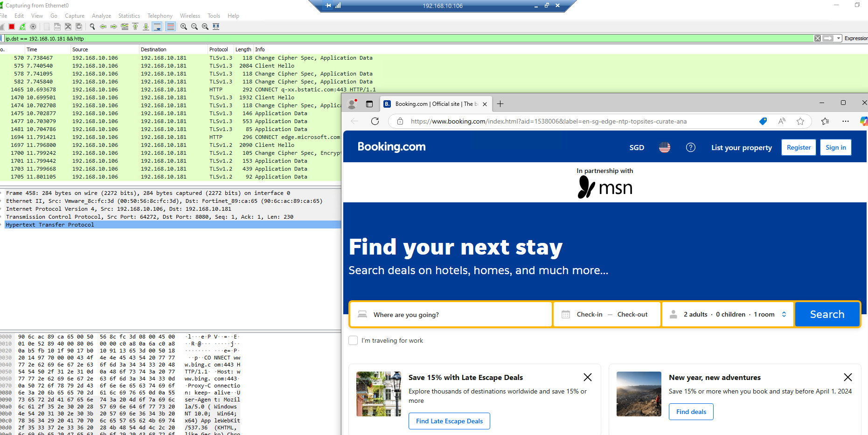The image size is (868, 435).
Task: Open Edge tab actions menu
Action: (369, 104)
